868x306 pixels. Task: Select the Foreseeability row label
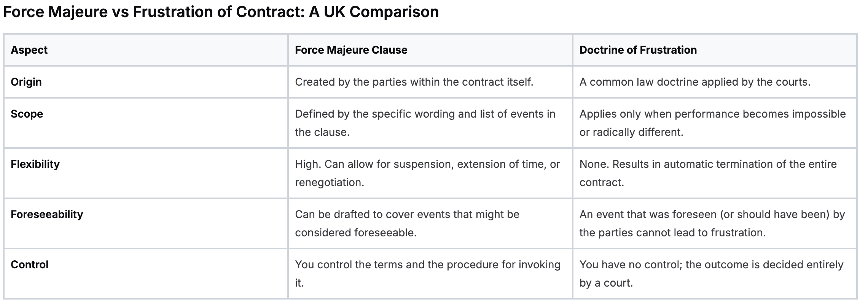[47, 214]
